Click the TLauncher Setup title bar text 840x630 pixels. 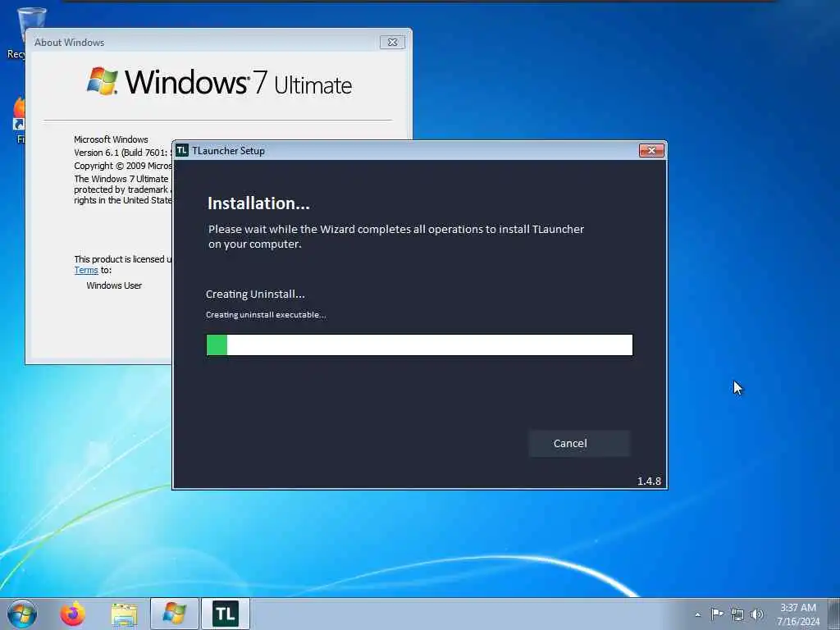[228, 151]
